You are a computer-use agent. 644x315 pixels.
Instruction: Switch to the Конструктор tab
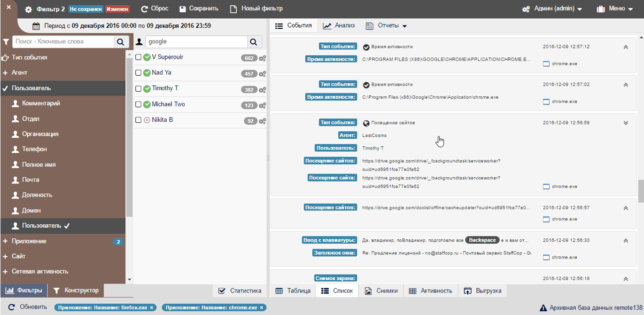click(76, 291)
